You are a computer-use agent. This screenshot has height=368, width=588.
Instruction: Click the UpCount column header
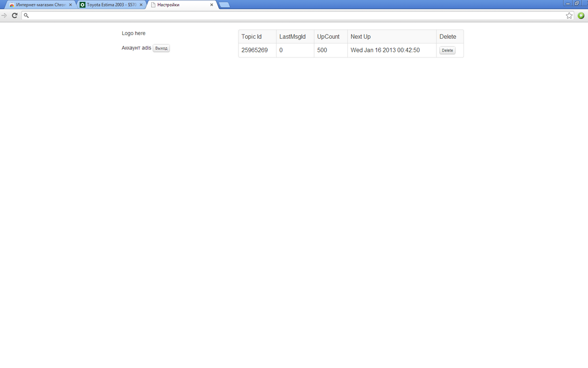coord(328,36)
